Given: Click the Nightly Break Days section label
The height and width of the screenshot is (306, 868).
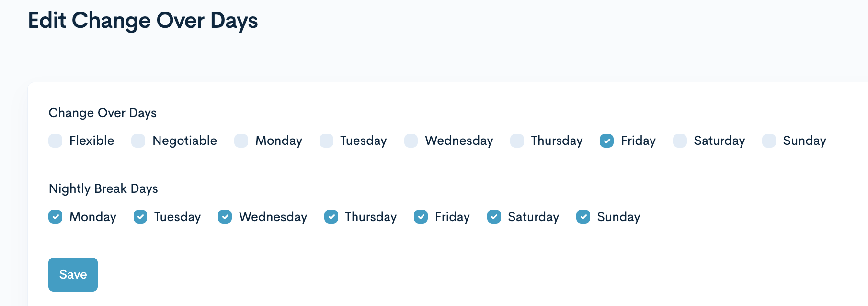Looking at the screenshot, I should tap(103, 188).
